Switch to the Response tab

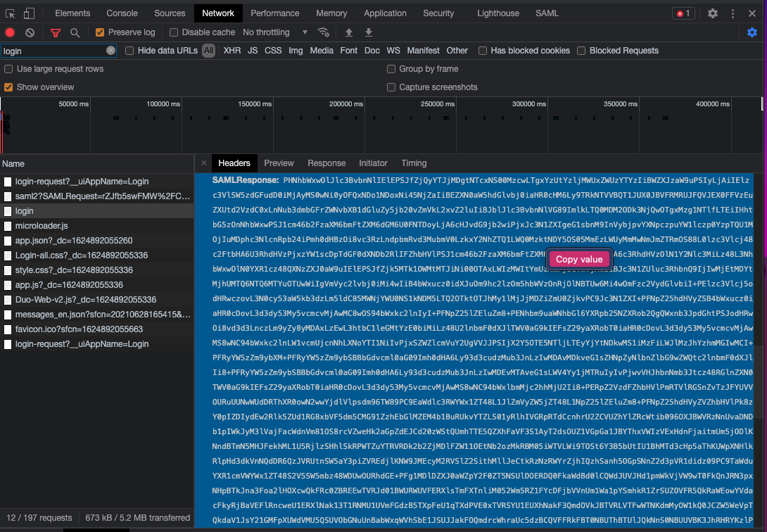(327, 163)
